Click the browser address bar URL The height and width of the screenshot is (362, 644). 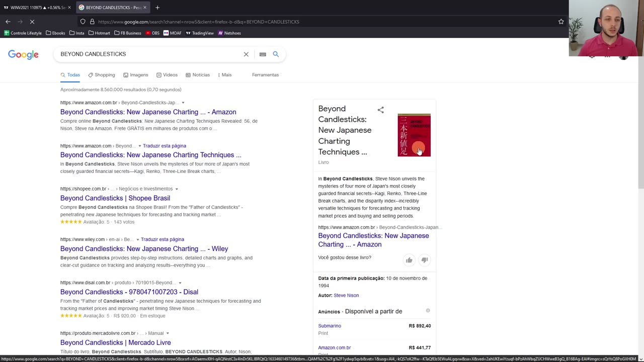(199, 22)
